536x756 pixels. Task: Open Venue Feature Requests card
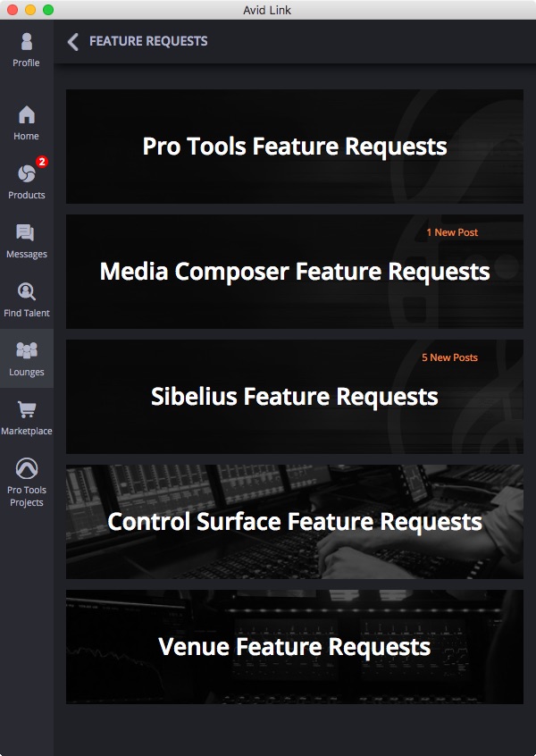[295, 647]
